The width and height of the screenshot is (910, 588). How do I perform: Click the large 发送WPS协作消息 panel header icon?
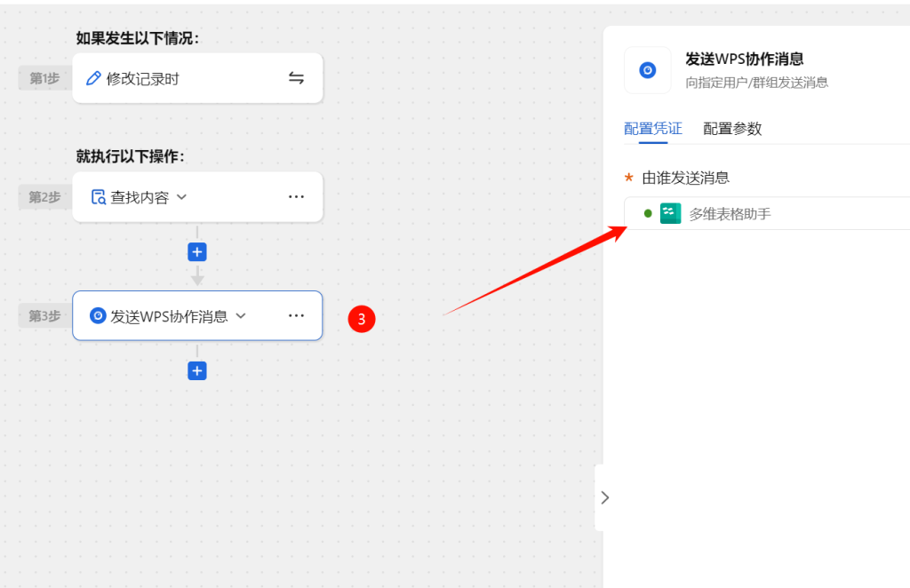point(648,70)
